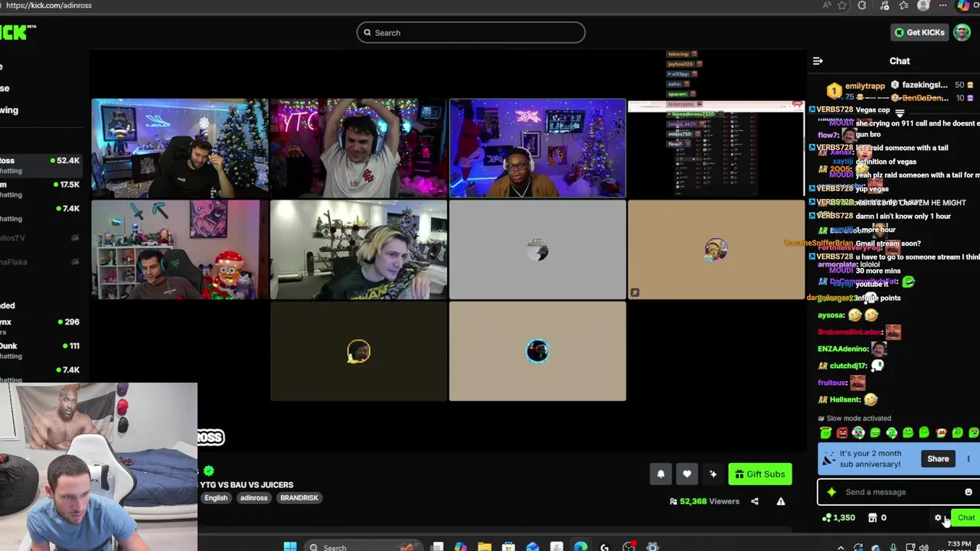Open the emoji picker in message box

click(969, 492)
